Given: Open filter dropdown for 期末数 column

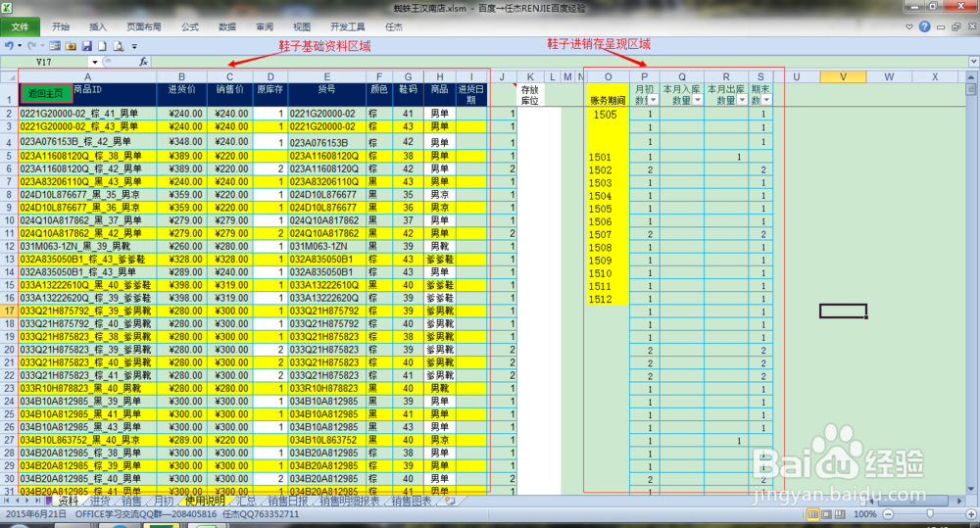Looking at the screenshot, I should 767,100.
